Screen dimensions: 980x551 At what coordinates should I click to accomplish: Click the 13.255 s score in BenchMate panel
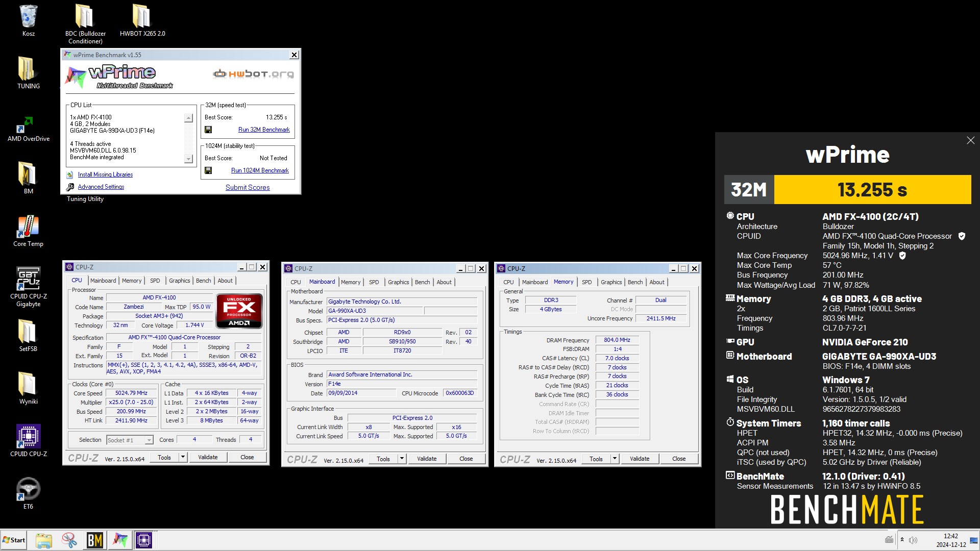pos(872,190)
